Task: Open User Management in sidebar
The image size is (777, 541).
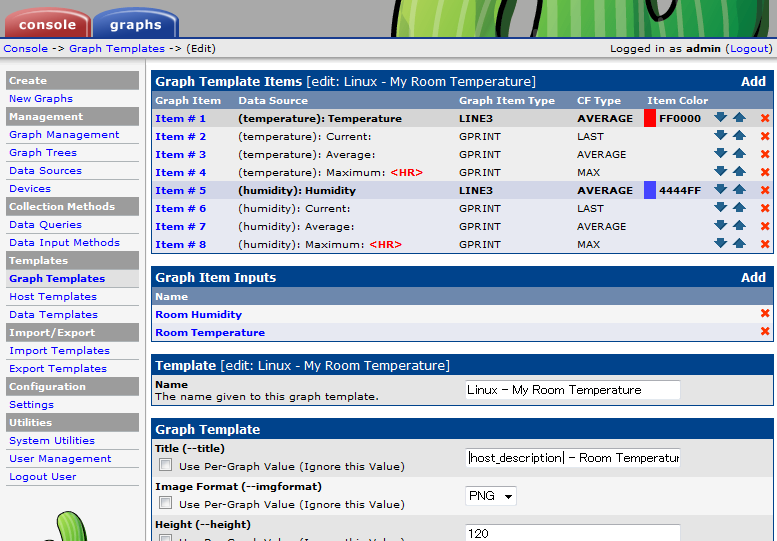Action: 60,458
